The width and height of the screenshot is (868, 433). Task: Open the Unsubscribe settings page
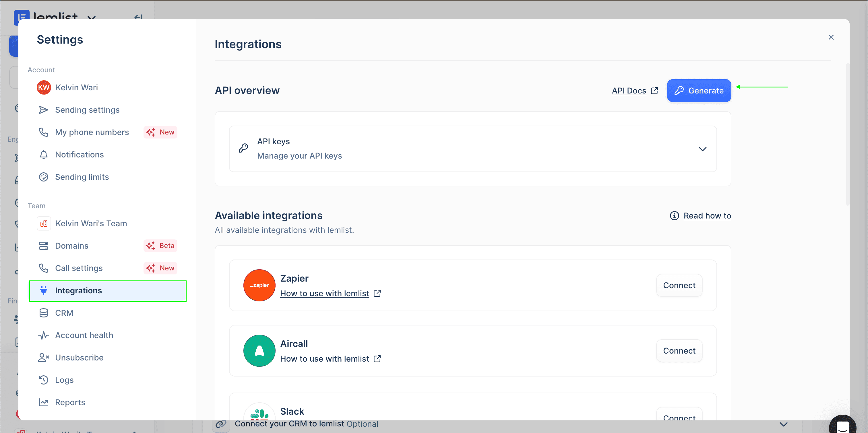[79, 358]
